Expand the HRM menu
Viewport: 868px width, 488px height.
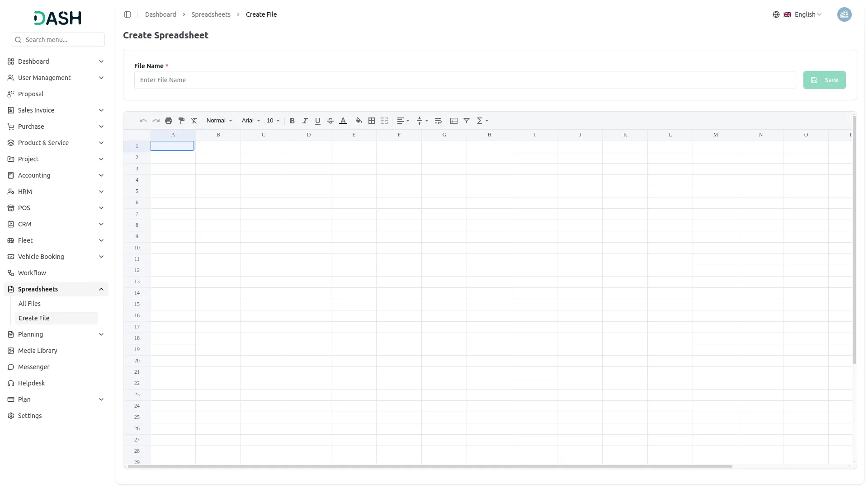(56, 192)
